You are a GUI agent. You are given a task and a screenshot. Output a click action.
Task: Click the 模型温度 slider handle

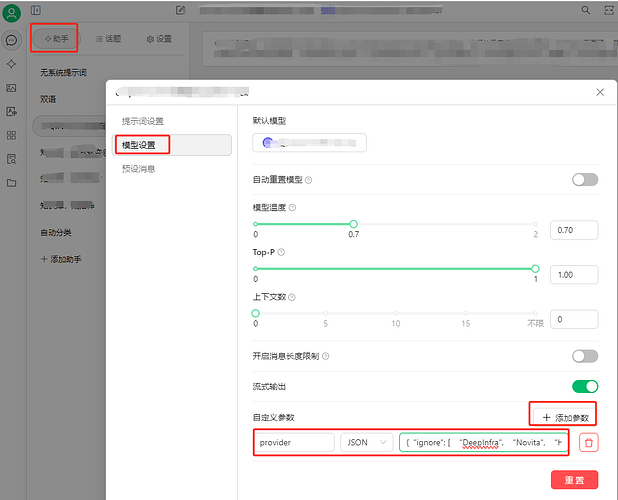pyautogui.click(x=354, y=224)
